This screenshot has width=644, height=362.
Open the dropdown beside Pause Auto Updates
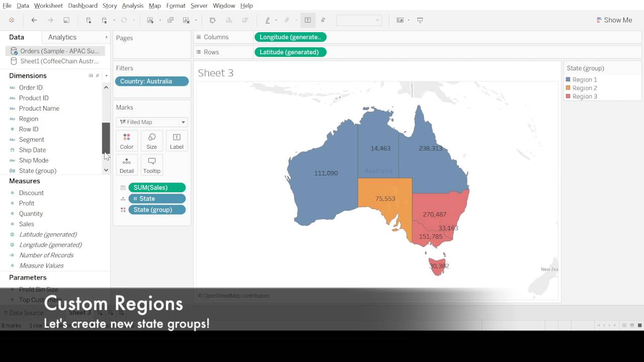tap(114, 20)
